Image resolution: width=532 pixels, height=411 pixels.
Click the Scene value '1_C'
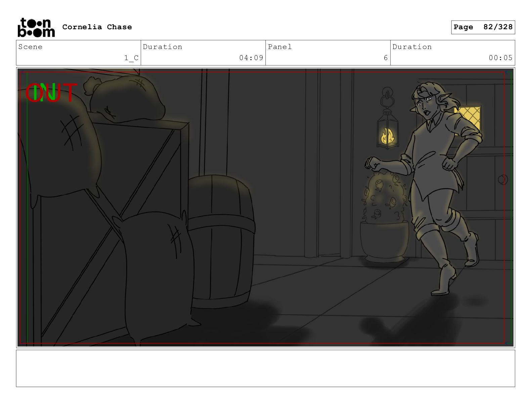(x=131, y=58)
